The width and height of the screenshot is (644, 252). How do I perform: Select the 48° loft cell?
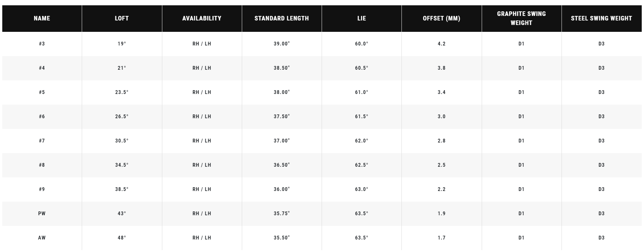[x=121, y=238]
